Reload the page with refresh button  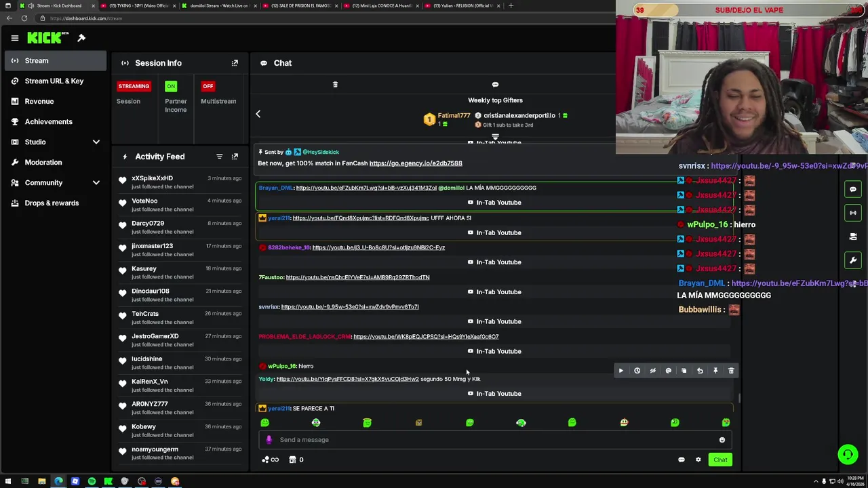[x=24, y=18]
